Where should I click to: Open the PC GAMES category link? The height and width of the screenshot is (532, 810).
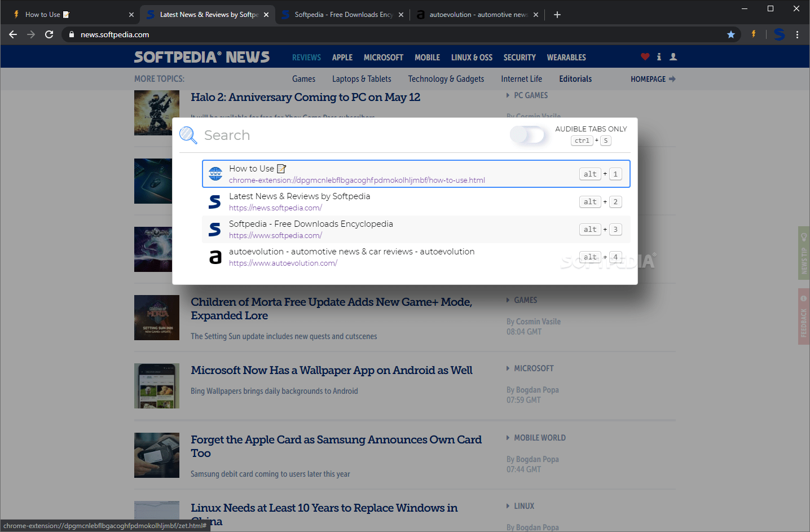[x=531, y=95]
